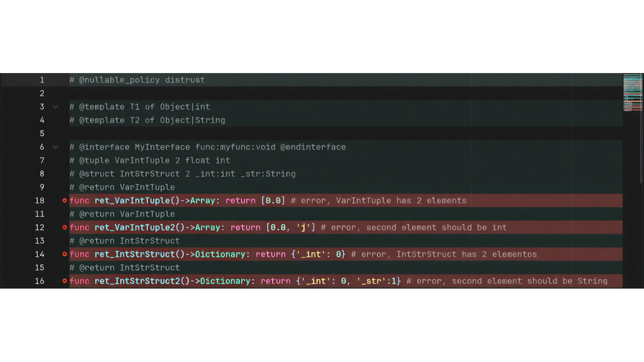This screenshot has width=644, height=362.
Task: Click '@return VarIntTuple' comment on line 11
Action: tap(122, 214)
